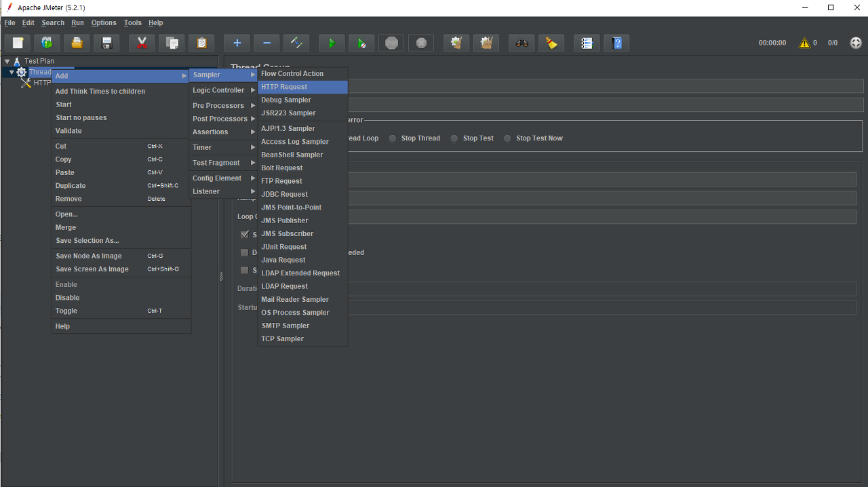This screenshot has width=868, height=487.
Task: Open the Run menu
Action: [77, 23]
